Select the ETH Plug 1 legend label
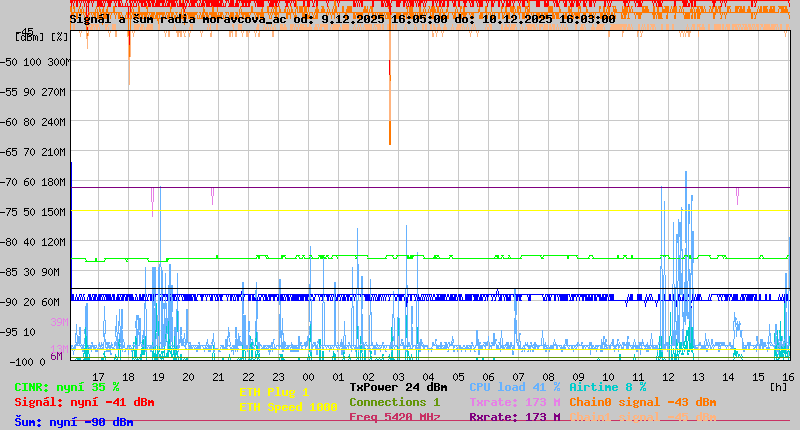The height and width of the screenshot is (430, 800). [x=274, y=392]
